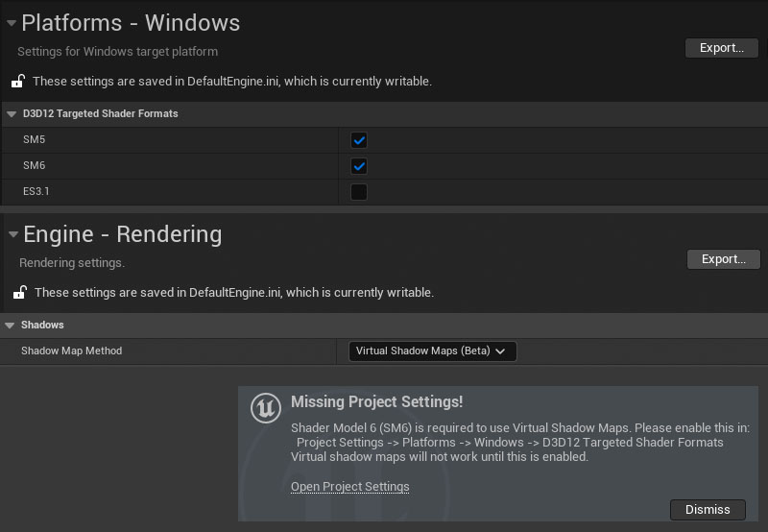Select the SM6 row label
This screenshot has height=532, width=768.
[x=34, y=165]
